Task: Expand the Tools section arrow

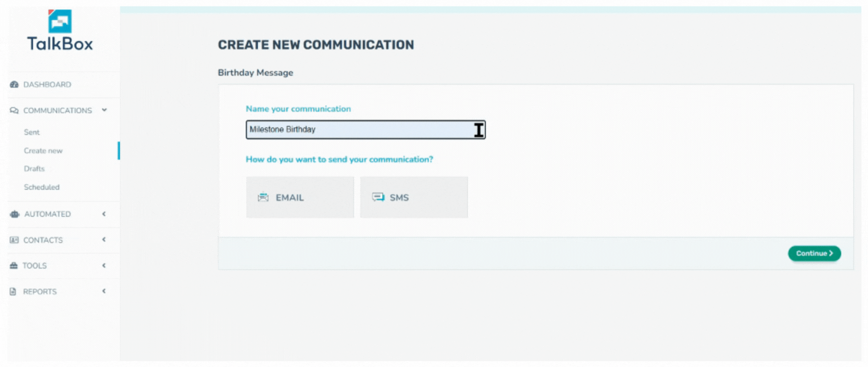Action: 104,266
